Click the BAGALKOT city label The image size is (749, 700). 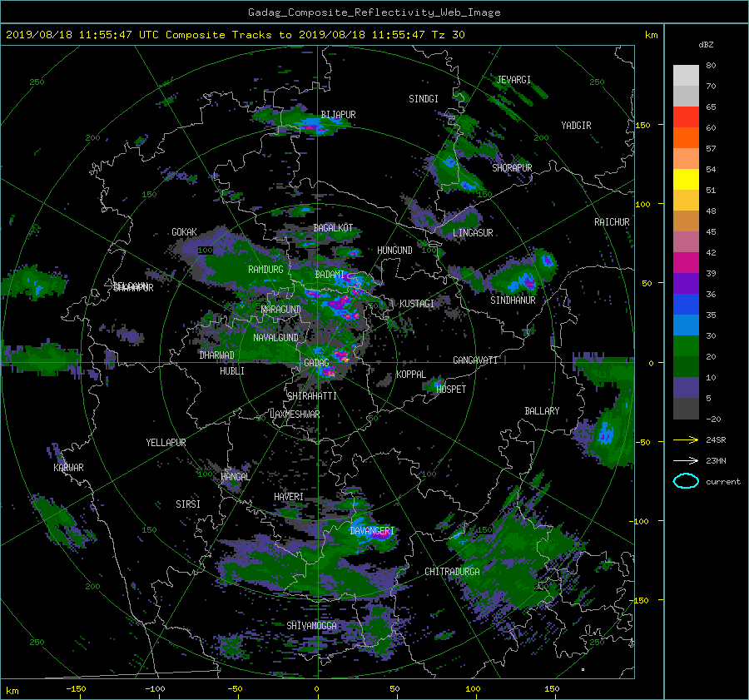tap(333, 228)
